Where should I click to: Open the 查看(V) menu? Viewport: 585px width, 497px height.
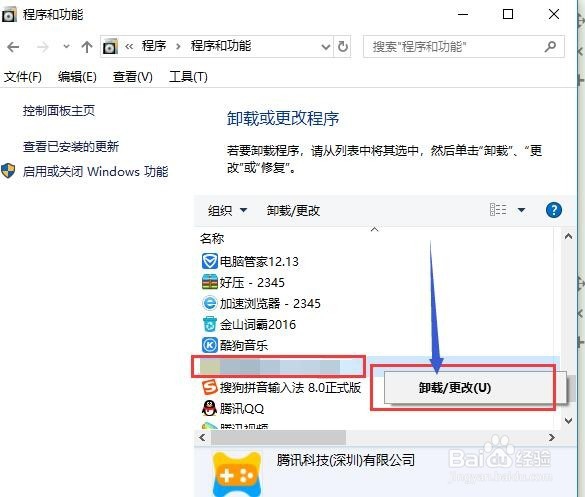coord(133,77)
